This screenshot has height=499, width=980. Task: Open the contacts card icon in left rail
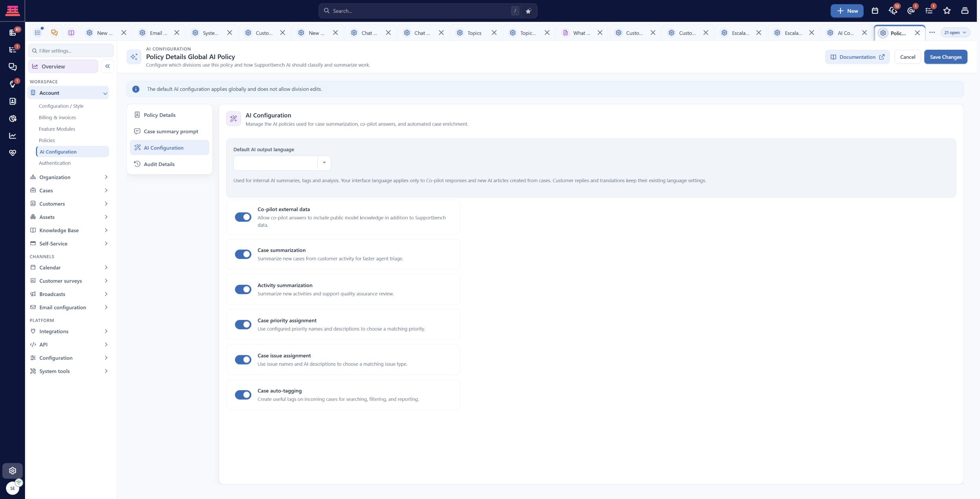click(x=13, y=101)
